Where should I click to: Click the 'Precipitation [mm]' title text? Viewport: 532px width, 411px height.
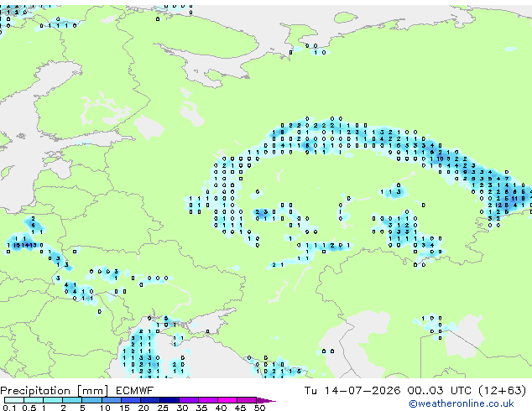55,391
